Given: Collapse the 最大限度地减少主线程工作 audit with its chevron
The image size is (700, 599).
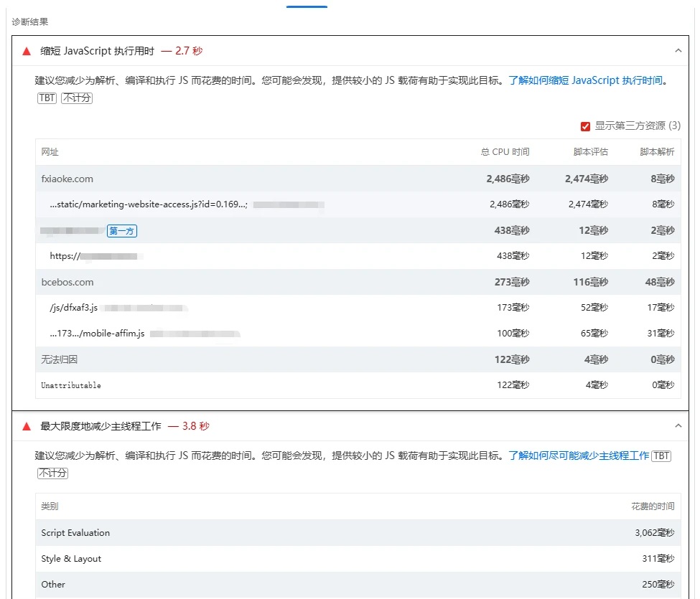Looking at the screenshot, I should (678, 426).
